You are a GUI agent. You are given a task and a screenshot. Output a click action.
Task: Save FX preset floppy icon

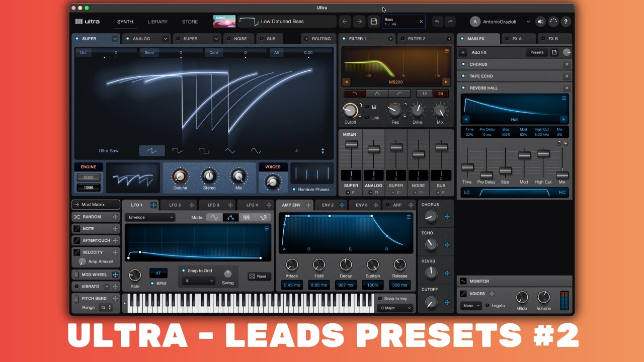tap(554, 52)
